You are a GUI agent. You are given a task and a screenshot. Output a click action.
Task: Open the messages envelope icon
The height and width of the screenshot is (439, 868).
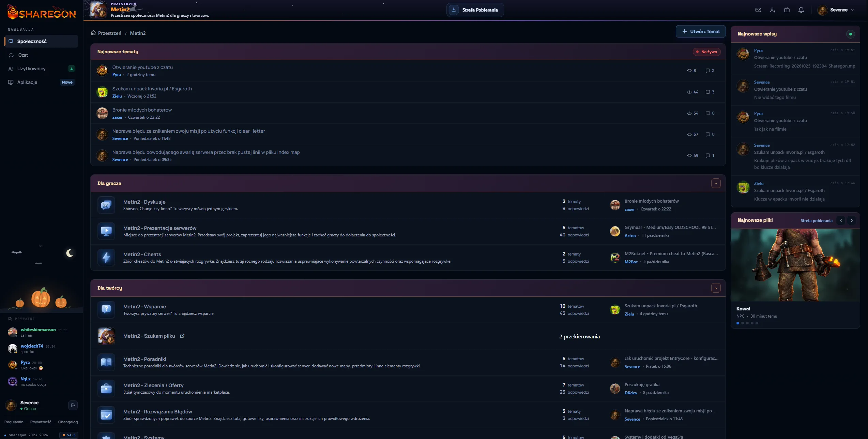(758, 10)
